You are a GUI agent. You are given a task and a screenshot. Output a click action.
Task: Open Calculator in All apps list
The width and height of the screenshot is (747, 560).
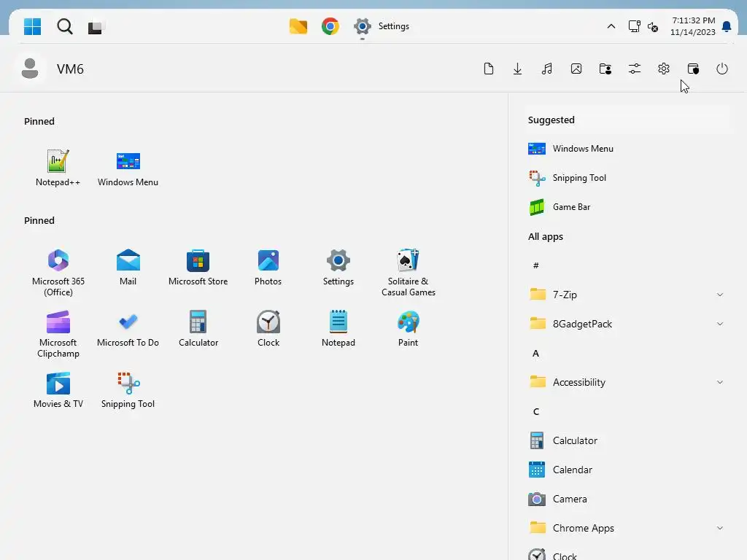(x=628, y=440)
